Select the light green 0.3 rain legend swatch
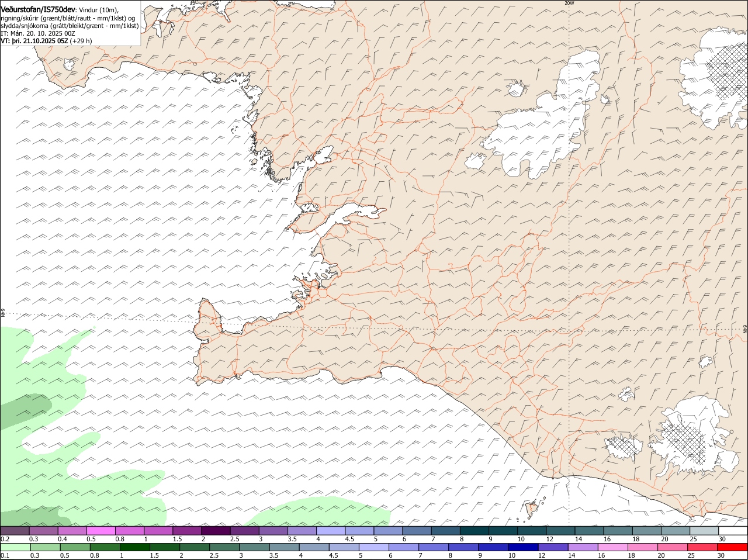The width and height of the screenshot is (748, 560). coord(45,547)
